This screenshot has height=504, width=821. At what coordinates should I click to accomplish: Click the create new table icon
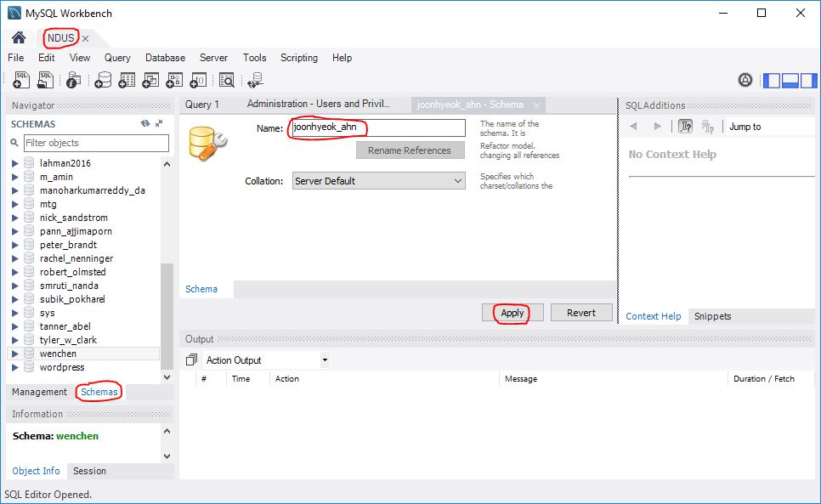click(x=127, y=80)
